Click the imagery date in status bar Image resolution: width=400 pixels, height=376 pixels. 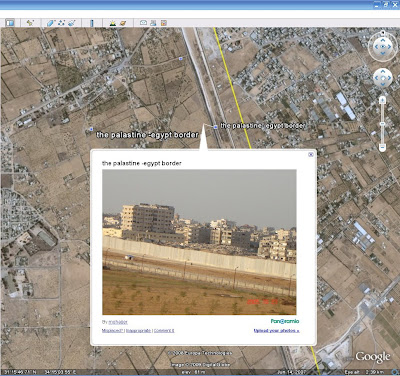coord(293,372)
